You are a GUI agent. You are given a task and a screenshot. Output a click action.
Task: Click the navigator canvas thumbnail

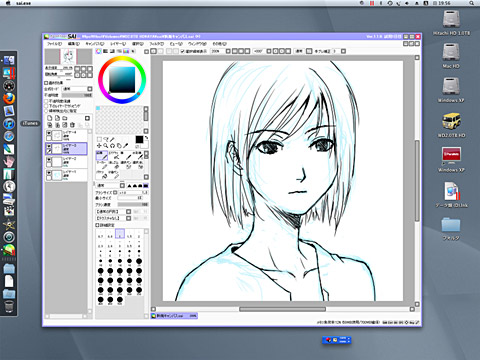point(69,57)
